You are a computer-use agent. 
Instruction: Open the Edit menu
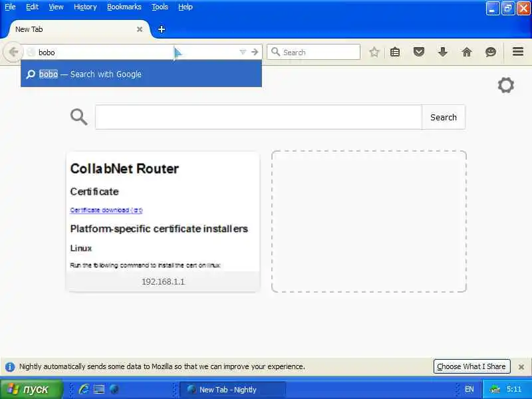point(32,7)
